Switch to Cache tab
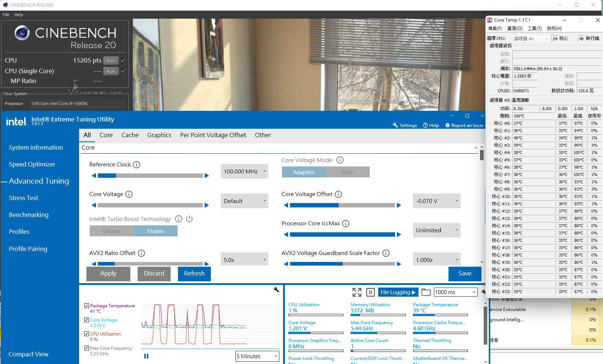Image resolution: width=603 pixels, height=364 pixels. [x=130, y=135]
